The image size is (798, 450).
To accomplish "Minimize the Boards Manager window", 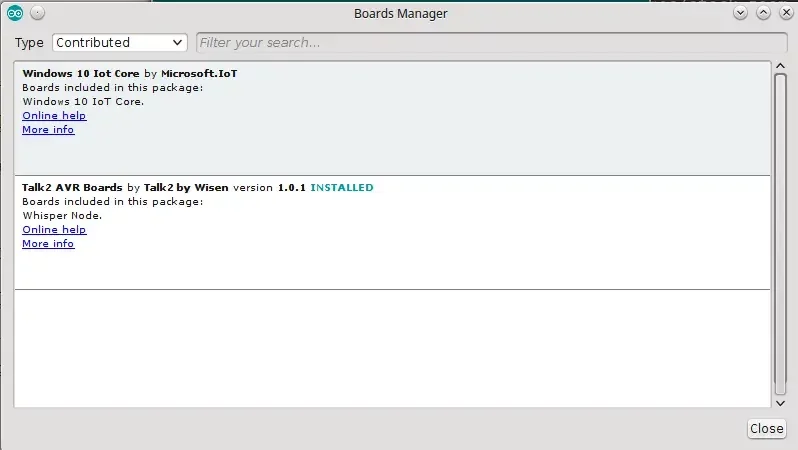I will 740,13.
